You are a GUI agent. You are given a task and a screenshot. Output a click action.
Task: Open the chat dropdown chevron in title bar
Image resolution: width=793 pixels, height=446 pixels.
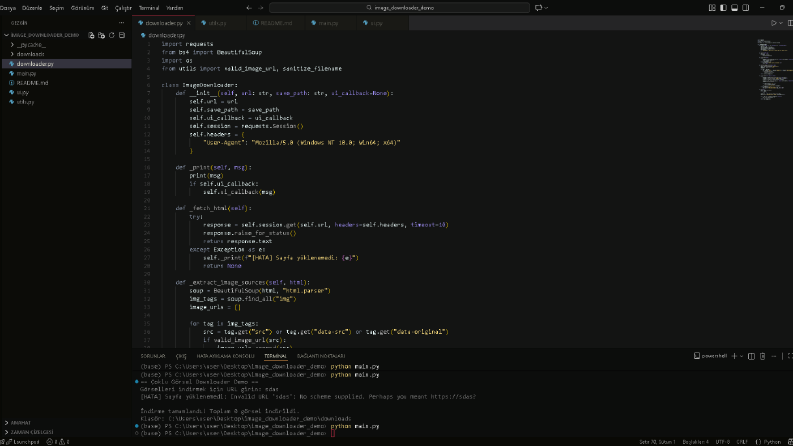click(x=546, y=8)
